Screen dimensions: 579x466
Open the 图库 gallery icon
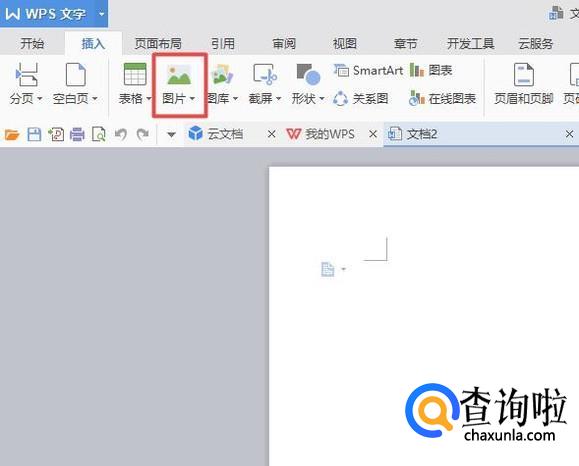point(222,75)
